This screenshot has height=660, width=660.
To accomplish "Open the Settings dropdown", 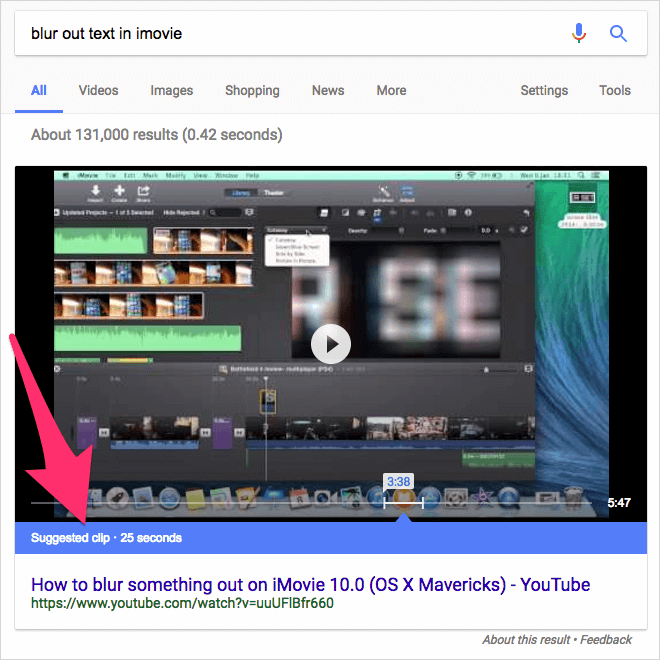I will pyautogui.click(x=544, y=90).
